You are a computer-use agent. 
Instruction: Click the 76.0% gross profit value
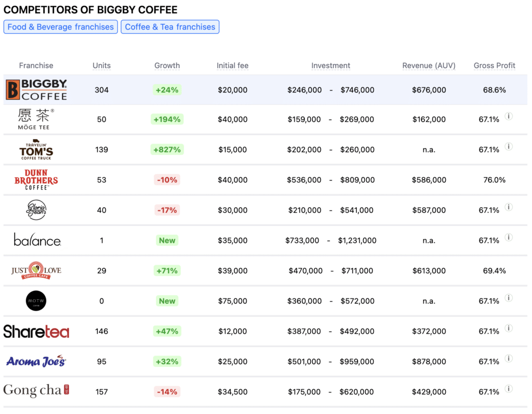coord(495,180)
